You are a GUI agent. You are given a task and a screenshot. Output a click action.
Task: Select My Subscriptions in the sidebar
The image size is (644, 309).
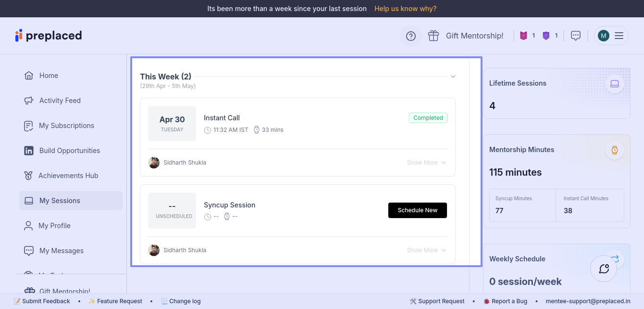66,126
